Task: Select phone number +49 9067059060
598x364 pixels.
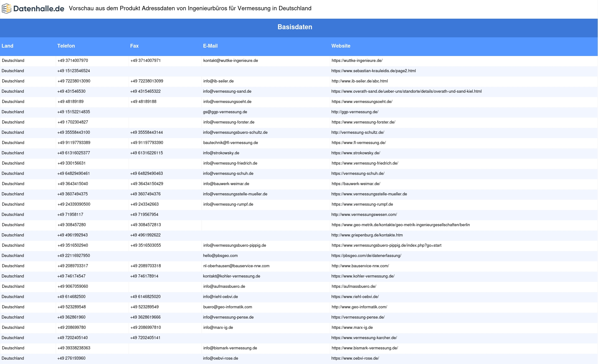Action: point(73,287)
